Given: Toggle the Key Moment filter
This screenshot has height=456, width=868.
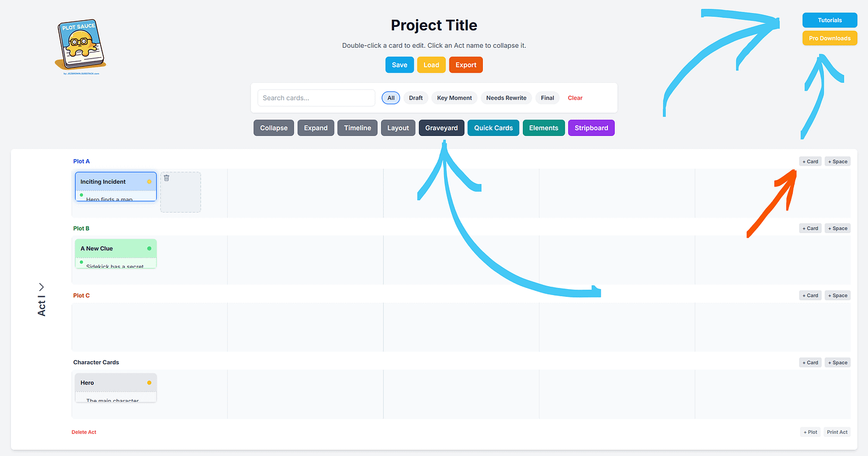Looking at the screenshot, I should [454, 98].
